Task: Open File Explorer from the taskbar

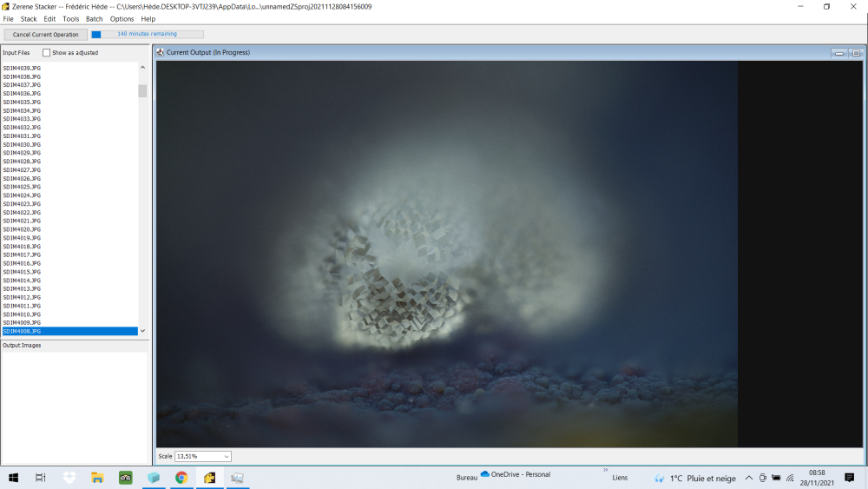Action: point(97,478)
